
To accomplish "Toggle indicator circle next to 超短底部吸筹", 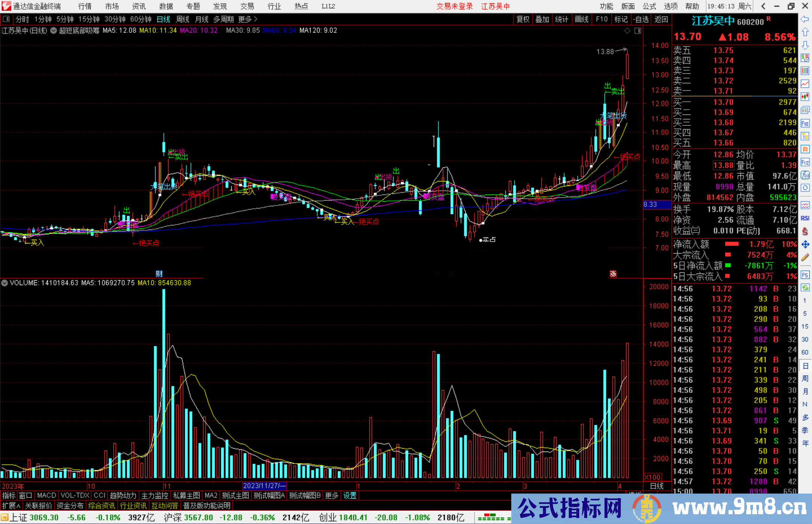I will pos(53,31).
